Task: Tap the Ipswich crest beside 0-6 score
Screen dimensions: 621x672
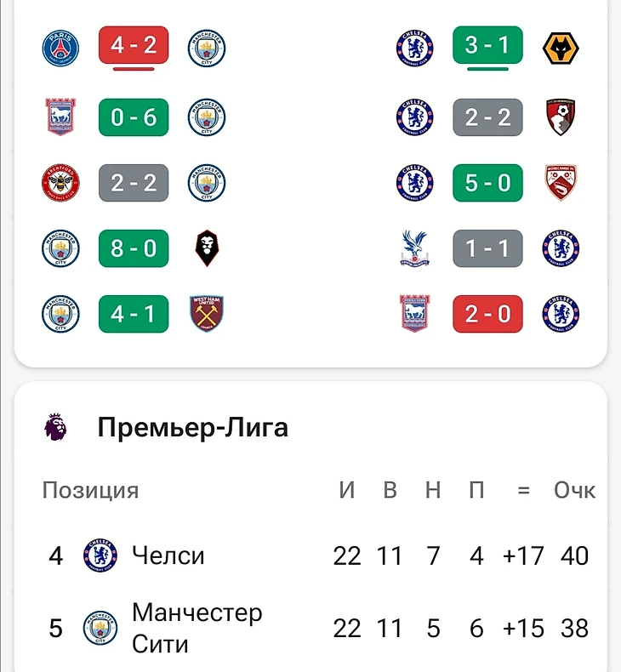Action: point(60,117)
